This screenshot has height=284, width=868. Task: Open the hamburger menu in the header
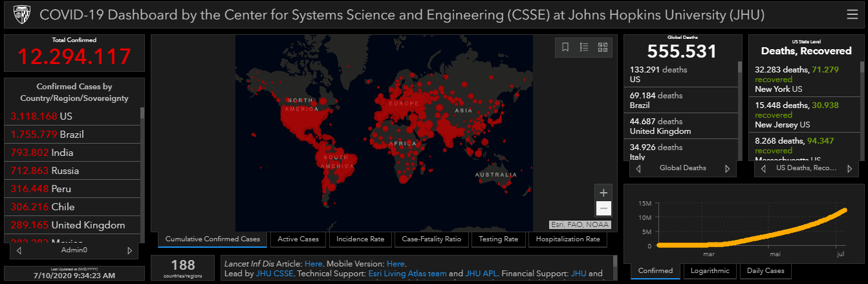pyautogui.click(x=852, y=14)
